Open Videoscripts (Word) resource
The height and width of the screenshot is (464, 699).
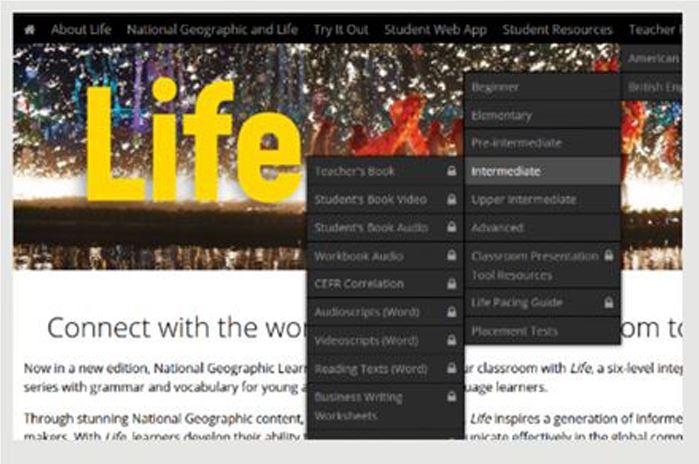click(x=386, y=341)
